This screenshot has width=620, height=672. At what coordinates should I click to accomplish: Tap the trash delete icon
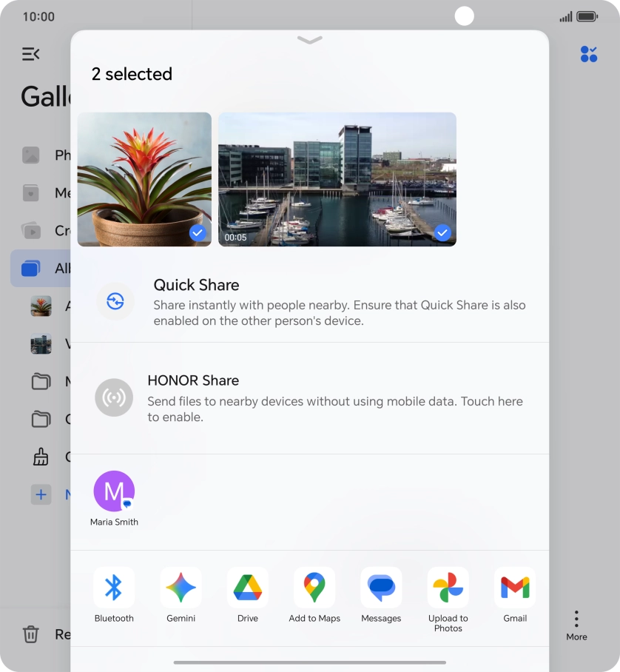30,634
